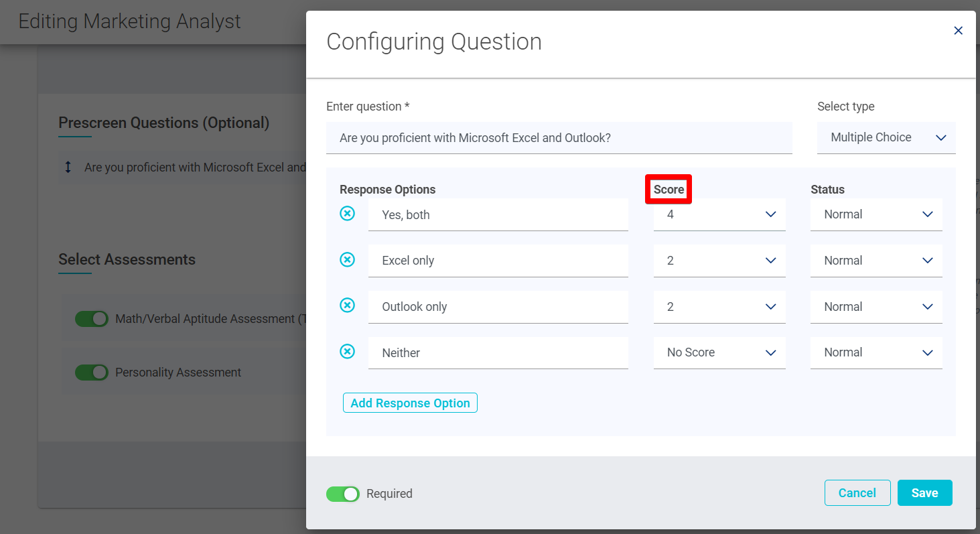Turn off the Math/Verbal Aptitude Assessment toggle
The width and height of the screenshot is (980, 534).
coord(92,318)
